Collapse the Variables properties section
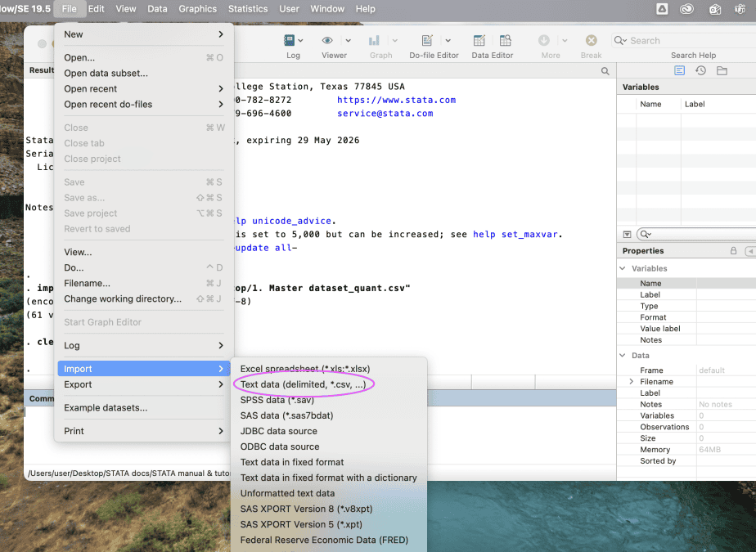 (623, 268)
